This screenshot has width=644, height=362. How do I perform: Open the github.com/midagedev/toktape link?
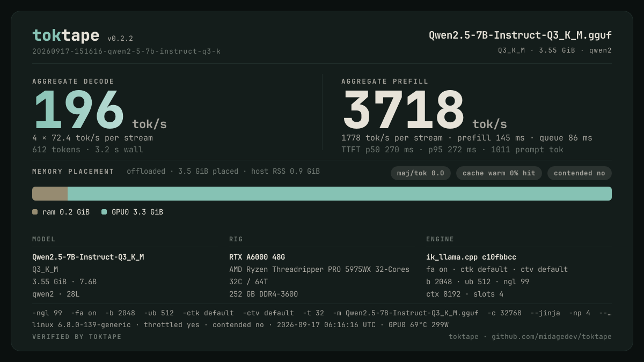pyautogui.click(x=552, y=337)
